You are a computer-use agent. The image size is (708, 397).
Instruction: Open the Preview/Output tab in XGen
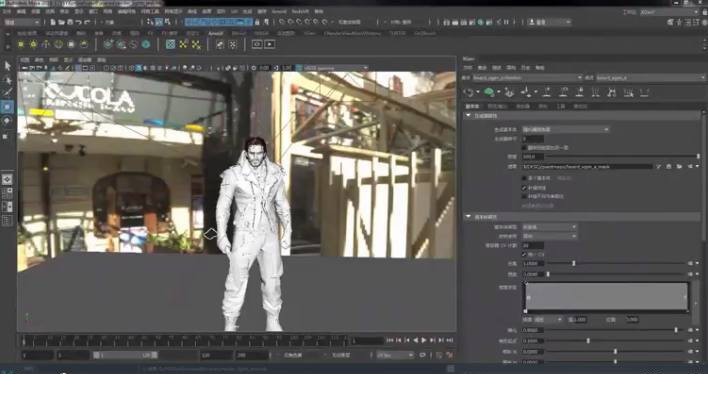point(497,107)
